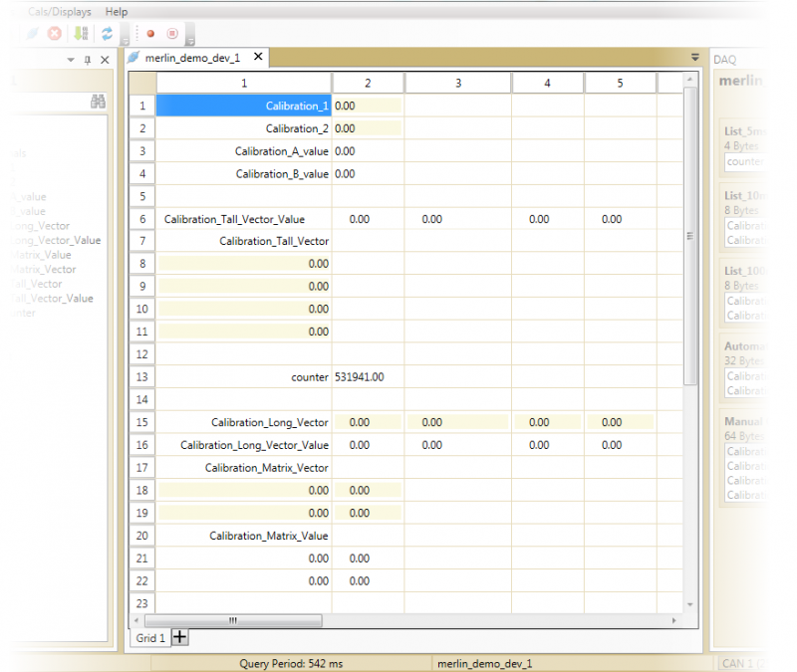The width and height of the screenshot is (797, 672).
Task: Open the document tab list dropdown
Action: [x=695, y=58]
